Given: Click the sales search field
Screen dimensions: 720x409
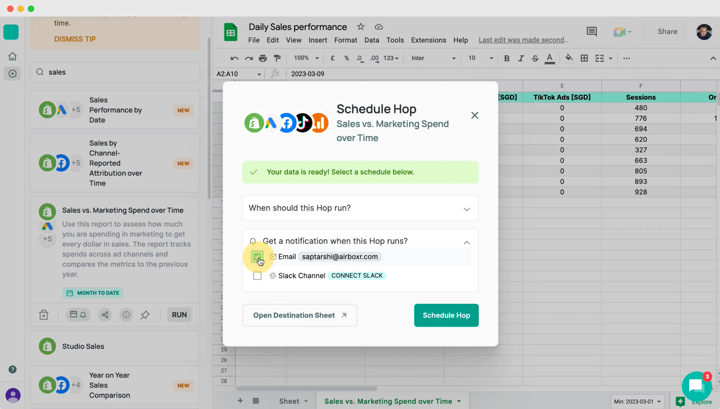Looking at the screenshot, I should pyautogui.click(x=115, y=72).
